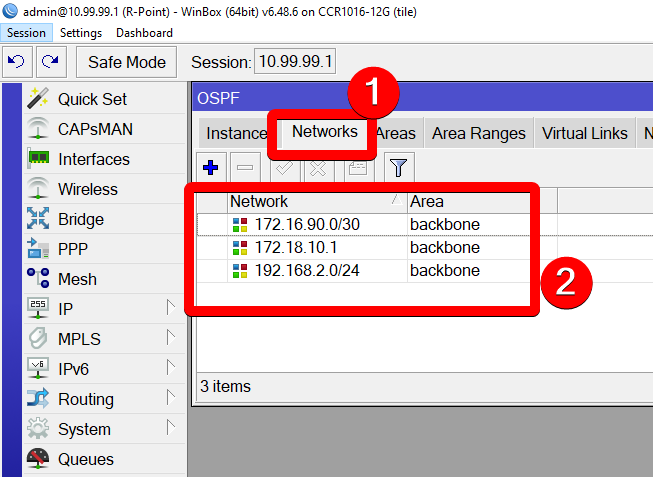Switch to the Virtual Links tab

pos(584,133)
